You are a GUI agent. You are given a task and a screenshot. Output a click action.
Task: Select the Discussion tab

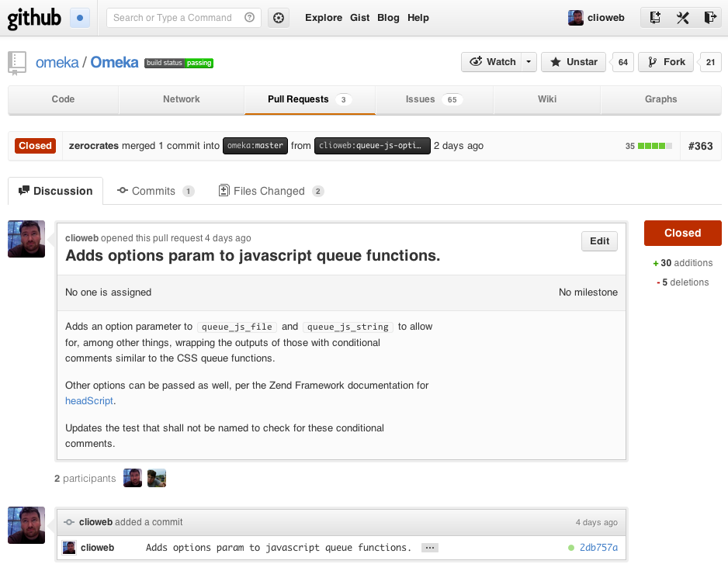tap(56, 191)
